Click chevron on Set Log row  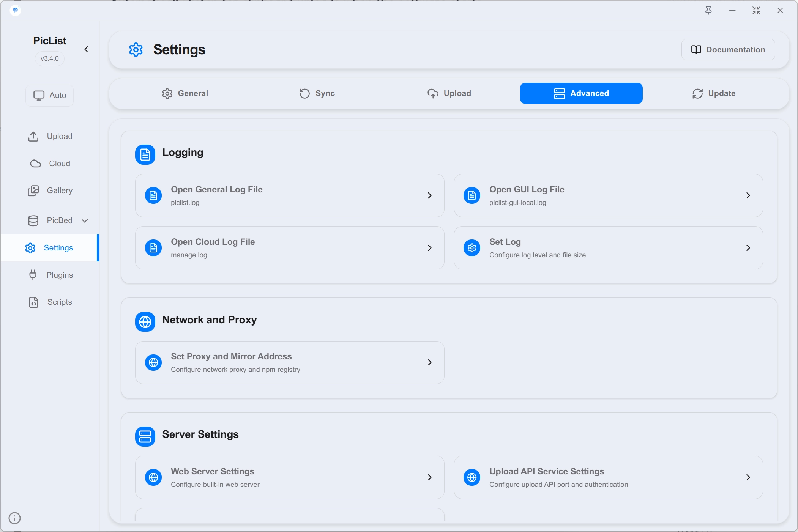(748, 248)
